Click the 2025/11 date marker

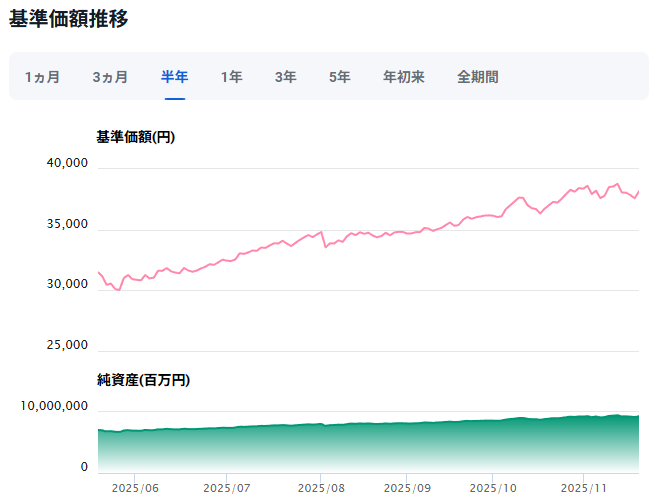(583, 488)
